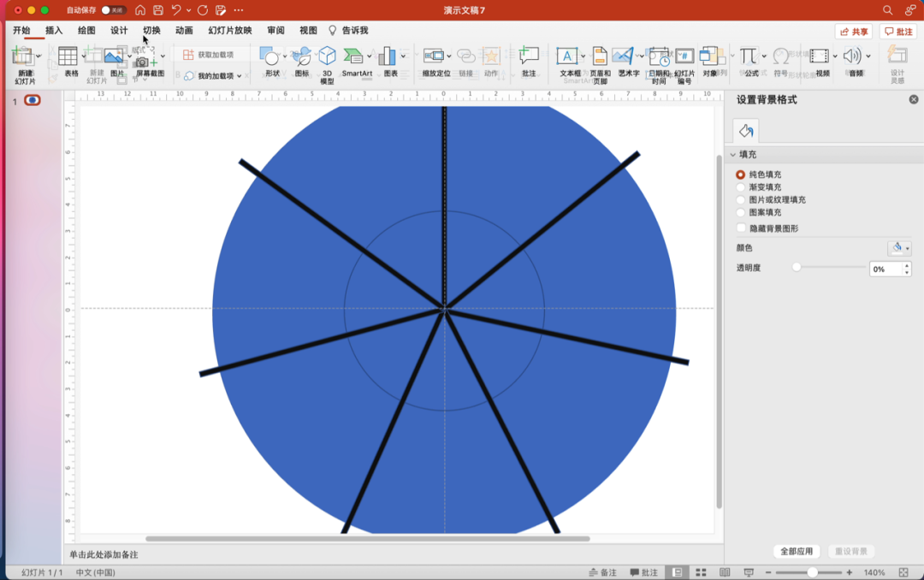Check 隐藏背景图形 checkbox
The height and width of the screenshot is (580, 924).
(x=741, y=228)
